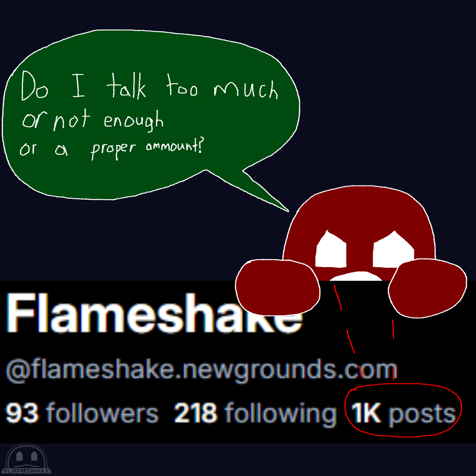476x476 pixels.
Task: Click the number 218
Action: (x=196, y=413)
